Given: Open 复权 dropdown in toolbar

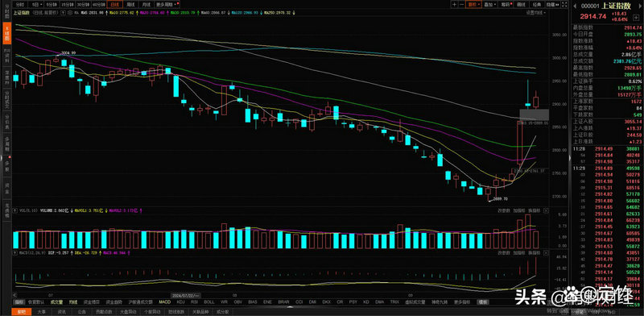Looking at the screenshot, I should click(473, 5).
